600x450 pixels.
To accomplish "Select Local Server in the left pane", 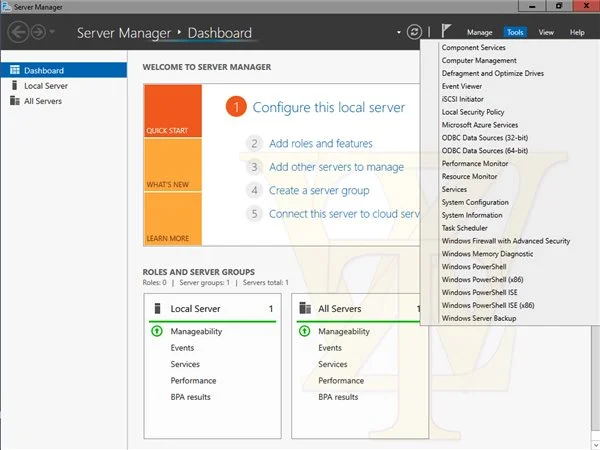I will pyautogui.click(x=64, y=86).
